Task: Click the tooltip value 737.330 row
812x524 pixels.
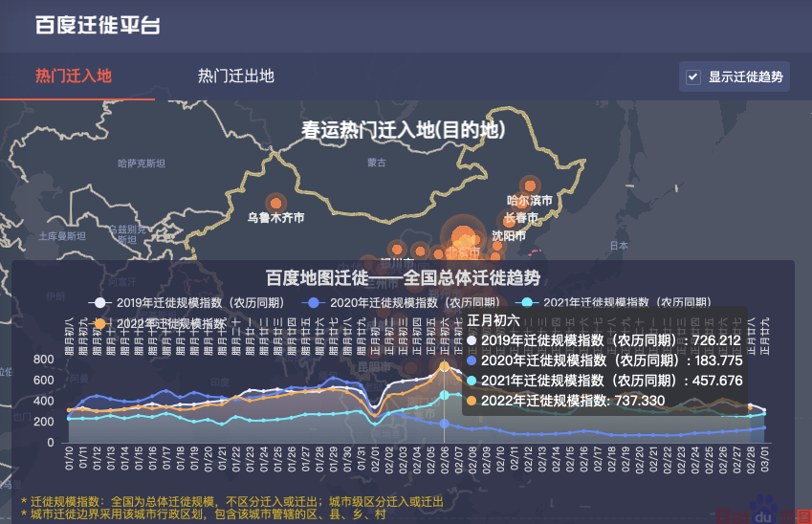Action: [x=565, y=401]
